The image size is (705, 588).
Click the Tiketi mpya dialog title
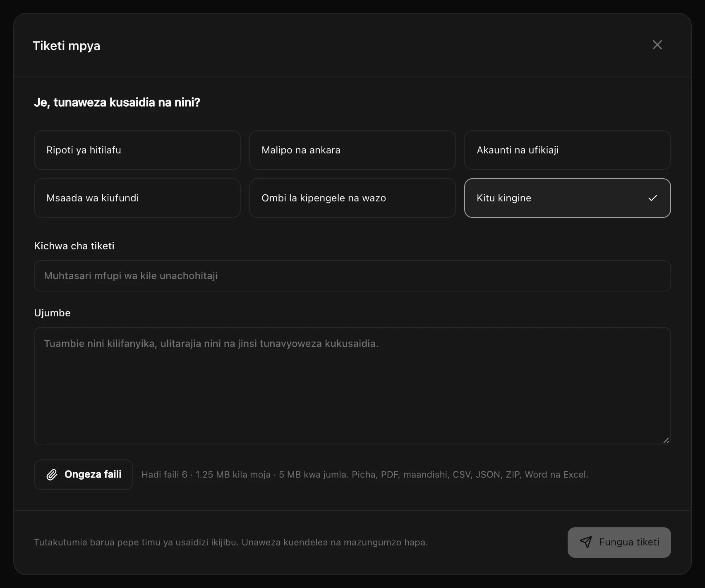click(x=66, y=46)
